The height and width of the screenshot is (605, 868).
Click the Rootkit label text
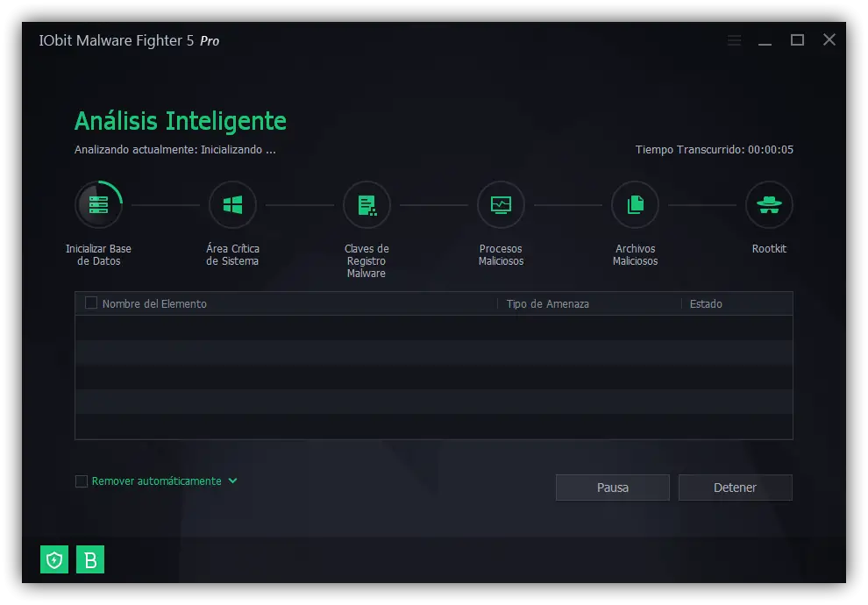point(769,248)
